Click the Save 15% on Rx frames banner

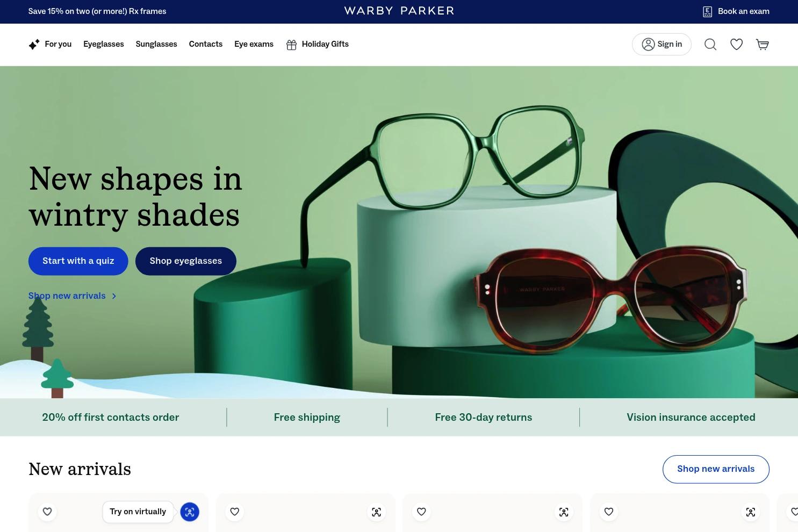click(97, 11)
